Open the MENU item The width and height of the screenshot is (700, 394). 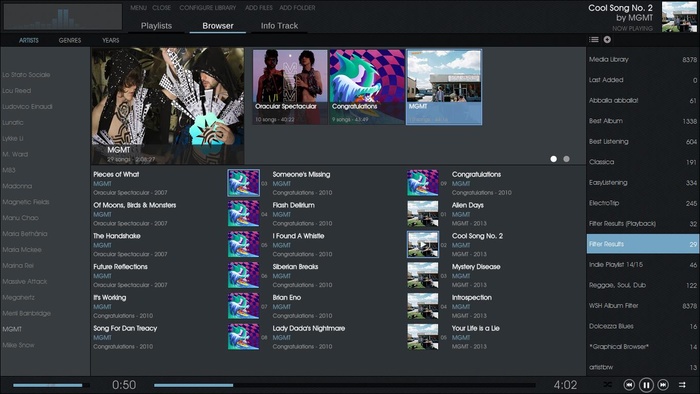coord(138,8)
